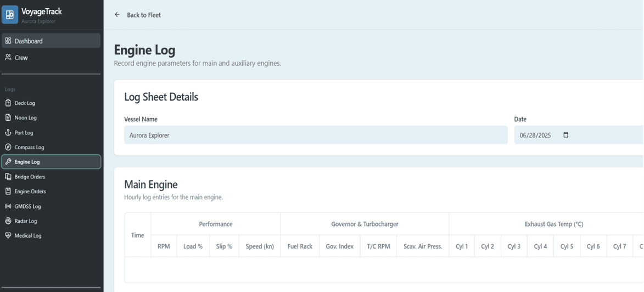Click the Compass Log compass icon
The height and width of the screenshot is (292, 644).
8,147
